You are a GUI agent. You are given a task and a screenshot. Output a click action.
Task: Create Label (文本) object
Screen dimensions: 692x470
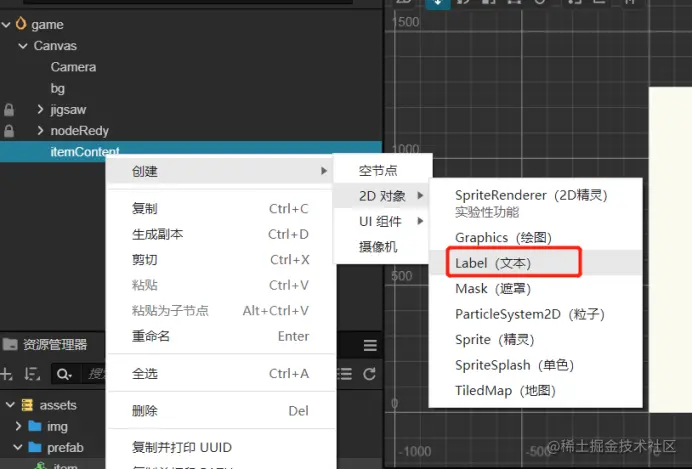[x=535, y=263]
